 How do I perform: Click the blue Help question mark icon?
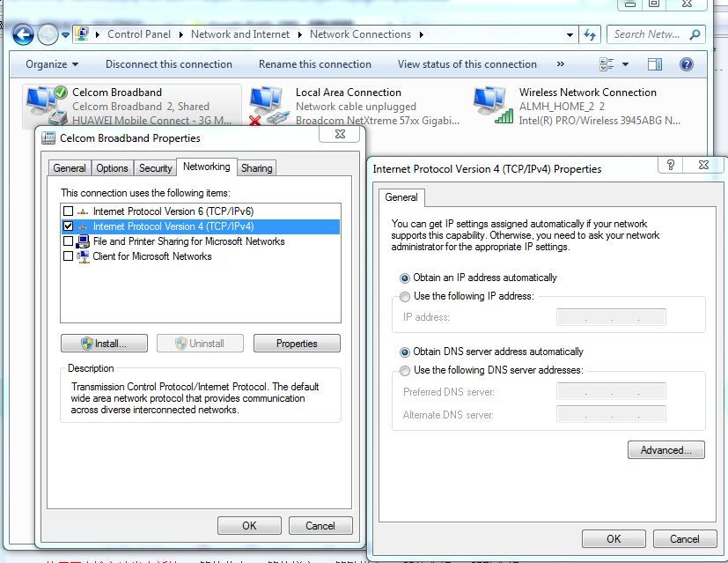[686, 64]
